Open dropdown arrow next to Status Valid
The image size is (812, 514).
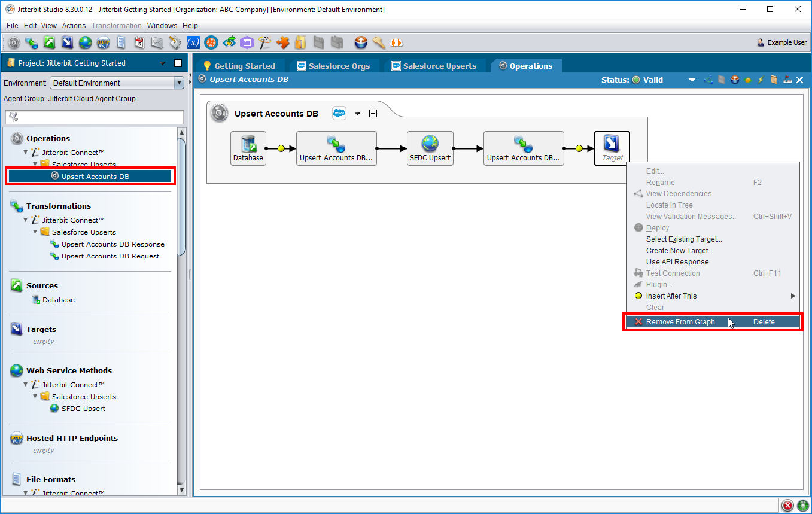pos(692,80)
